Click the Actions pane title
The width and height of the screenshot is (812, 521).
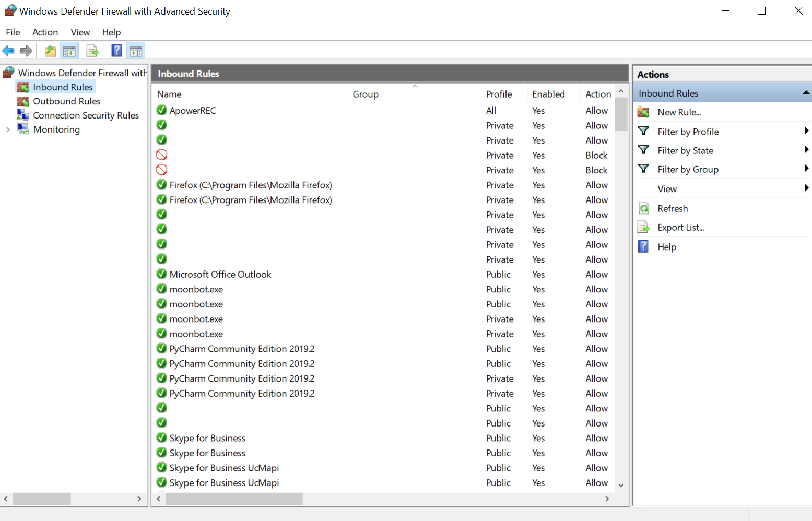[x=653, y=74]
